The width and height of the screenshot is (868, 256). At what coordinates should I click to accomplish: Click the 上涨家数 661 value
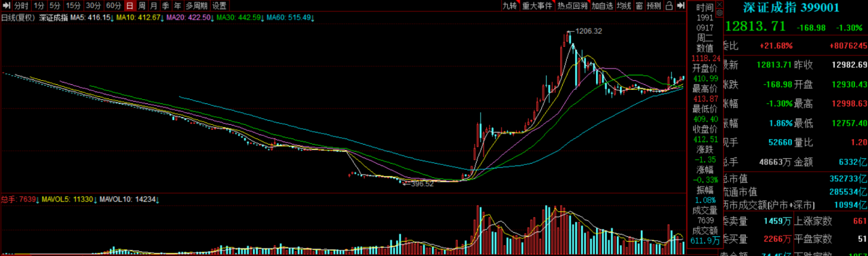[859, 221]
